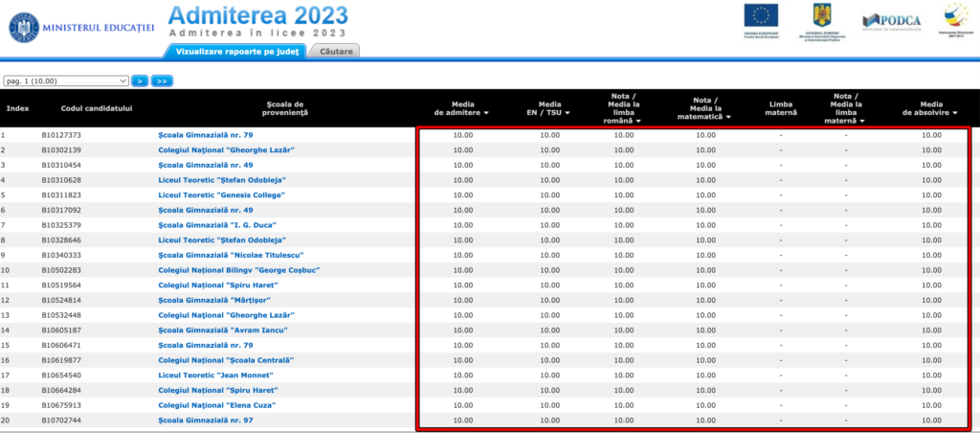This screenshot has height=433, width=980.
Task: Click the European Union flag logo
Action: point(763,19)
